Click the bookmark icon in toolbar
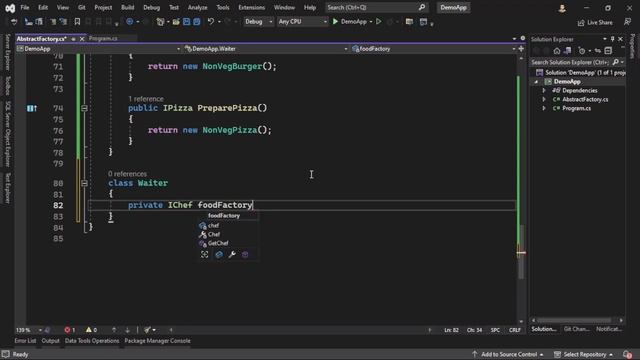The height and width of the screenshot is (360, 640). pos(77,22)
